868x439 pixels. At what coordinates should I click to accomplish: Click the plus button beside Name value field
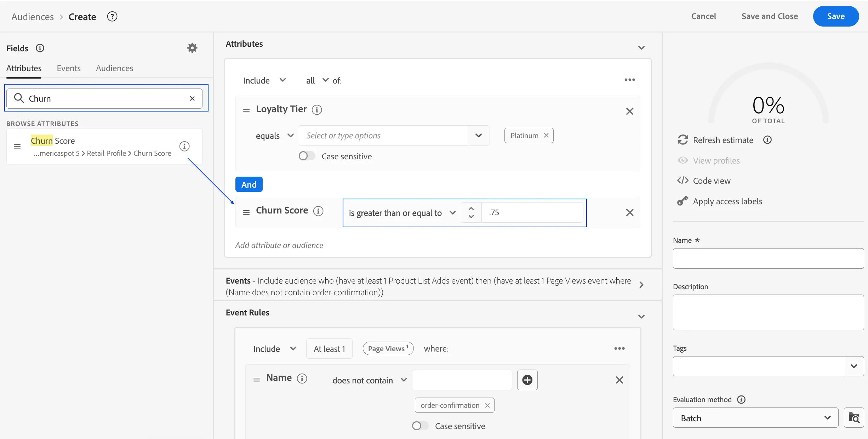coord(527,380)
